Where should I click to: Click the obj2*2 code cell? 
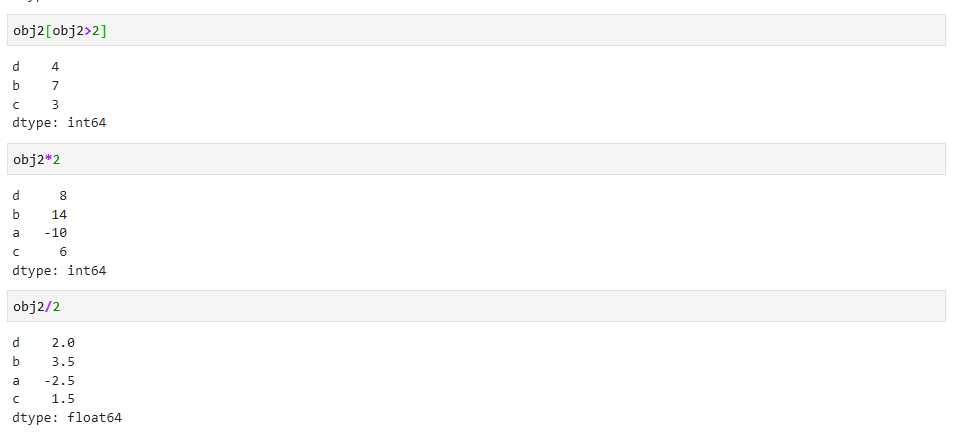(476, 159)
